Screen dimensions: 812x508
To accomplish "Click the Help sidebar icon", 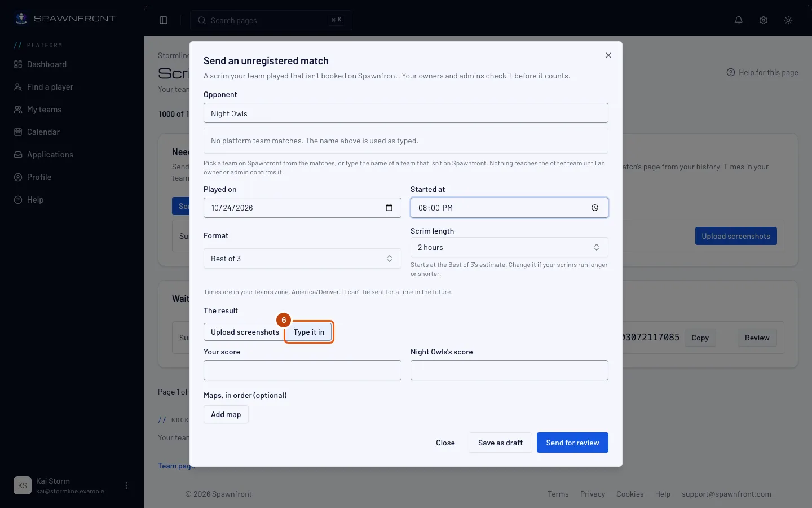I will coord(18,200).
